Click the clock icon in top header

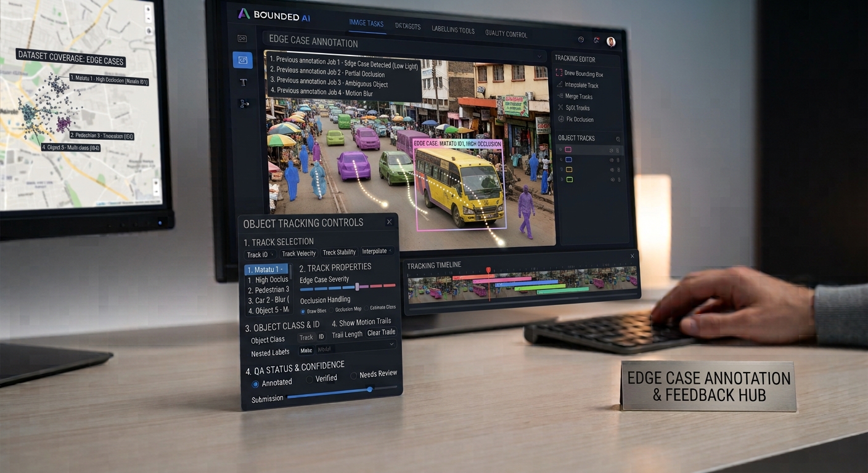[x=581, y=39]
